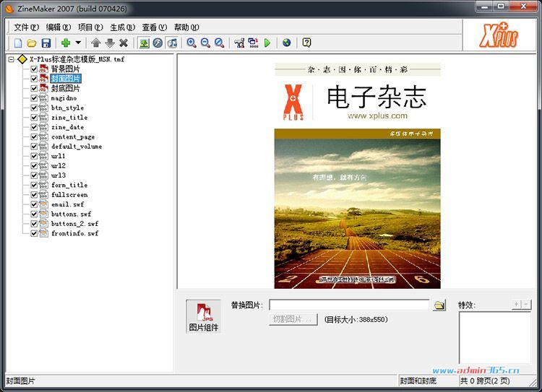The image size is (542, 392).
Task: Toggle the zine_title checkbox
Action: point(34,118)
